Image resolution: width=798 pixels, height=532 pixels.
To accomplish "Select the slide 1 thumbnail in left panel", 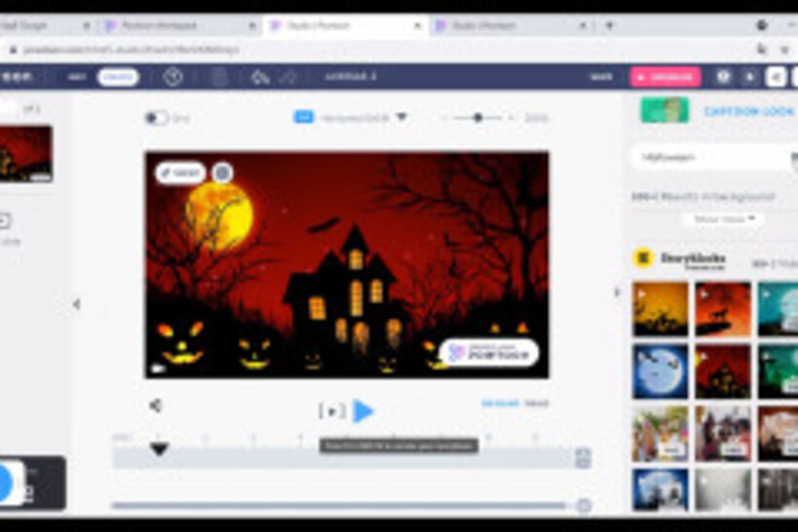I will coord(25,154).
